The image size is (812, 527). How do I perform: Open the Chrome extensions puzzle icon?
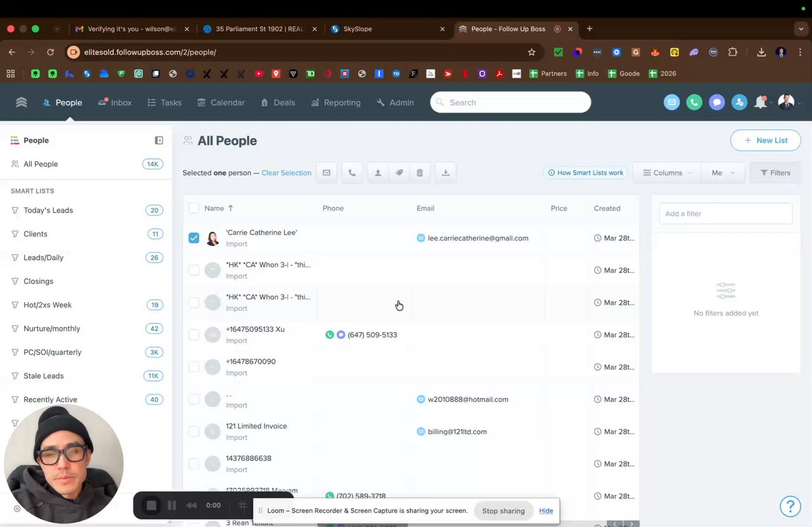733,52
